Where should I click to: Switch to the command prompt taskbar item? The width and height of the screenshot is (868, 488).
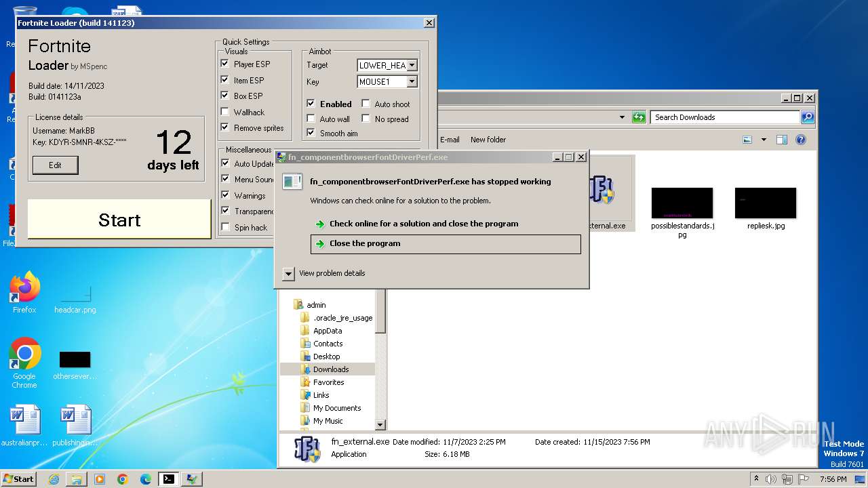[168, 479]
